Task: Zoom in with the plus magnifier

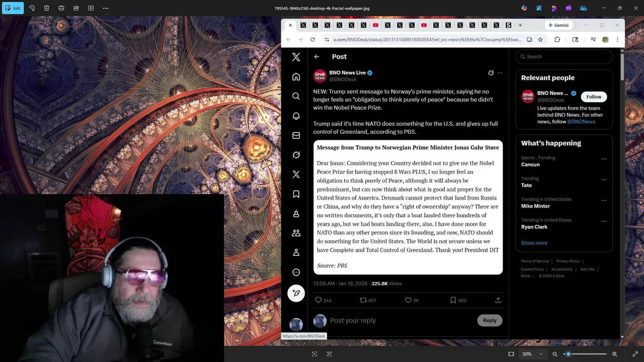Action: click(x=614, y=354)
